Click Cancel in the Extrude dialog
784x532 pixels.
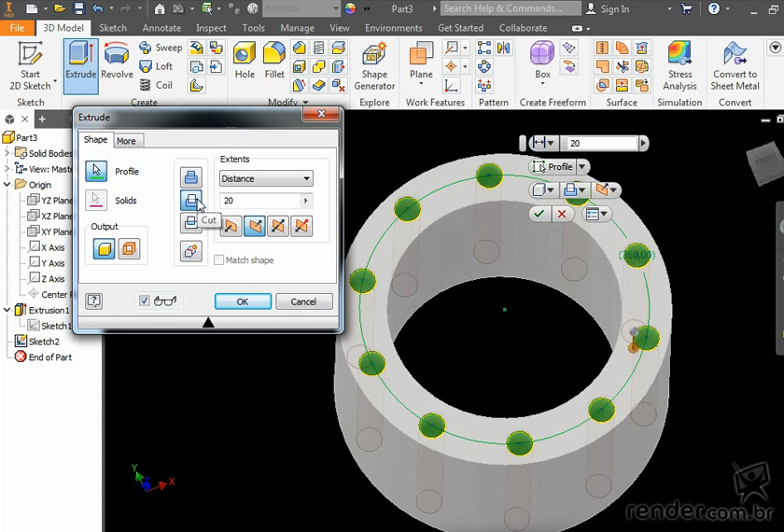[x=303, y=301]
